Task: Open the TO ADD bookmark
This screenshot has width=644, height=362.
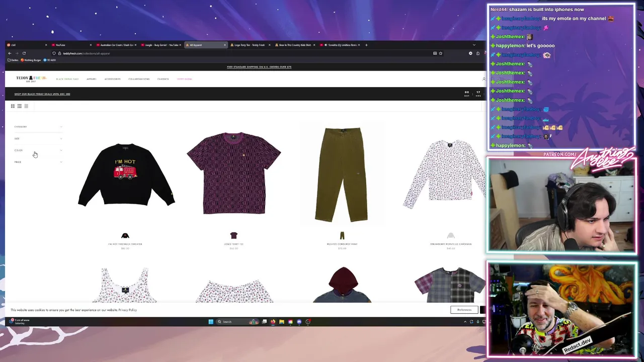Action: click(x=50, y=60)
